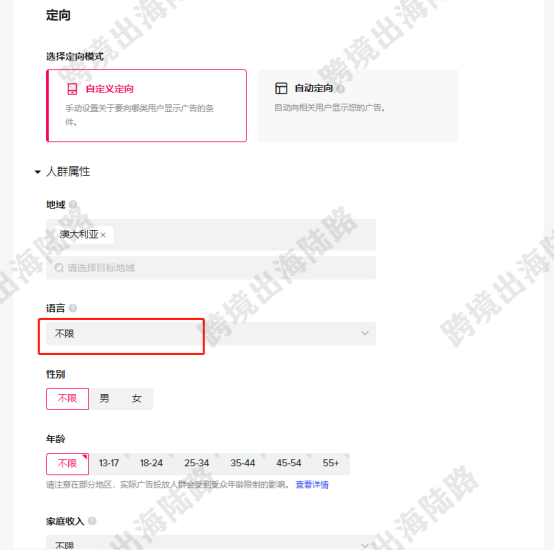Screen dimensions: 554x551
Task: Choose 男 gender option
Action: [104, 399]
